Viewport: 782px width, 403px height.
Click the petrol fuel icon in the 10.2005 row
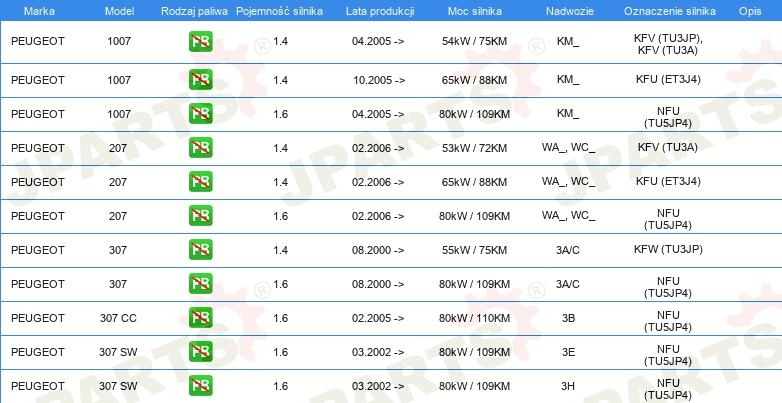coord(200,80)
